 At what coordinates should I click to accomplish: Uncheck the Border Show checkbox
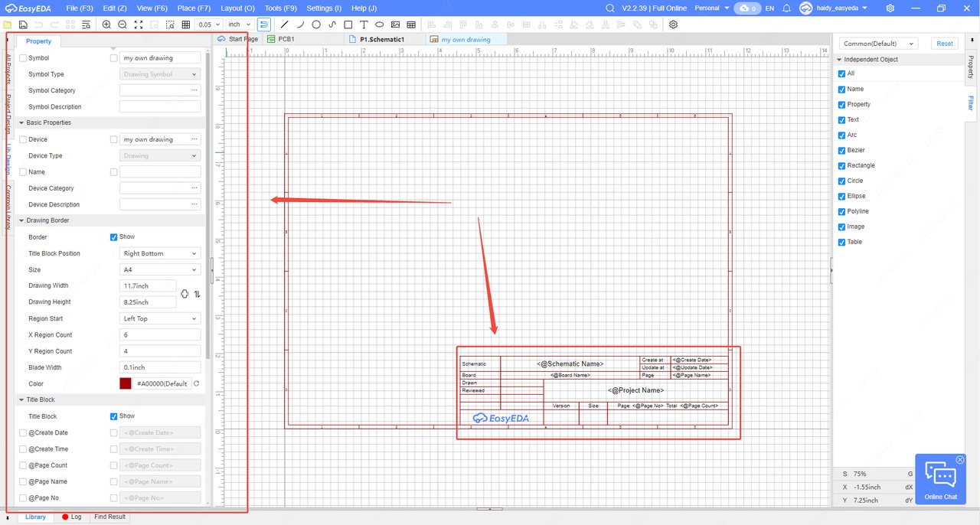click(114, 237)
